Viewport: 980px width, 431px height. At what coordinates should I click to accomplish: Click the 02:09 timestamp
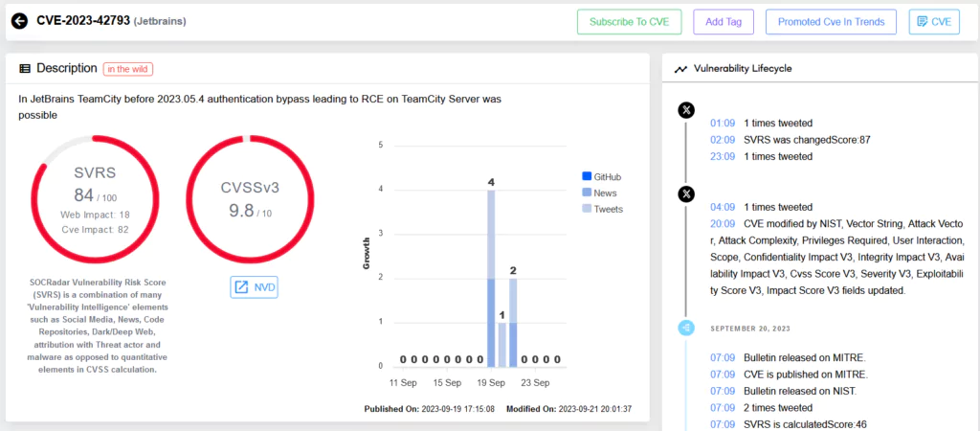coord(723,140)
